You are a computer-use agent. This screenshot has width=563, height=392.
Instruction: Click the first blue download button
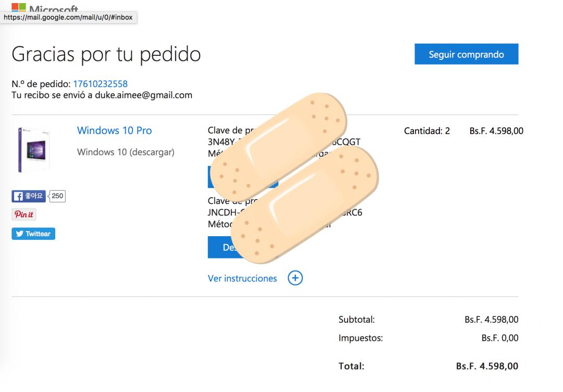(x=214, y=177)
